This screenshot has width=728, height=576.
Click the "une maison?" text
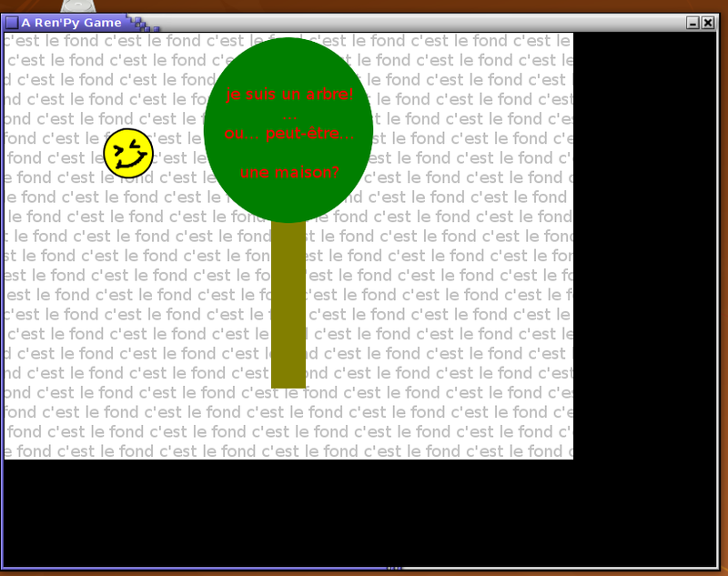[x=288, y=172]
